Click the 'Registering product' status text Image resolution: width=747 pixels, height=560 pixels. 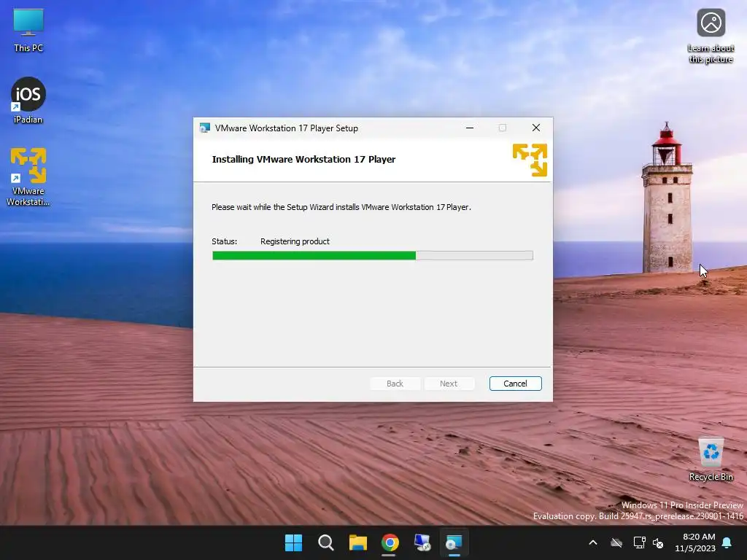point(295,241)
